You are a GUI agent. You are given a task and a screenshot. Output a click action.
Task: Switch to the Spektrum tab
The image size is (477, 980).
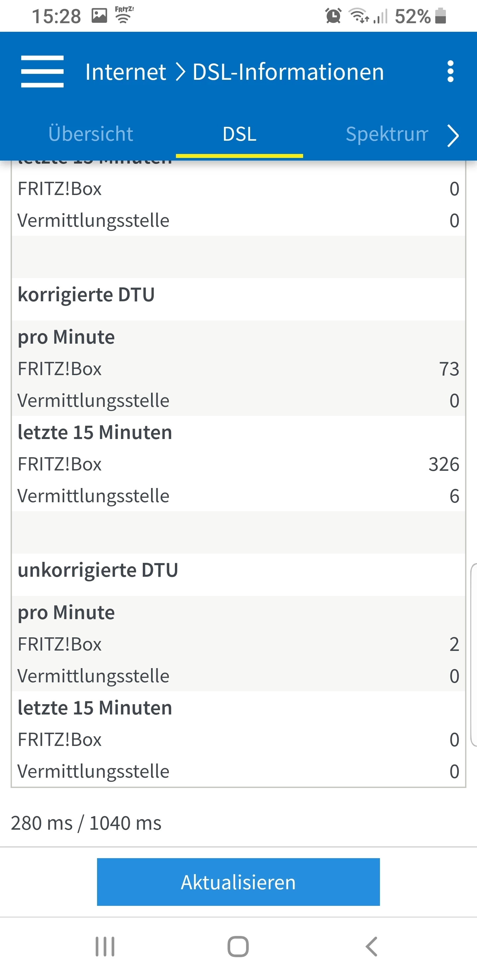tap(386, 134)
